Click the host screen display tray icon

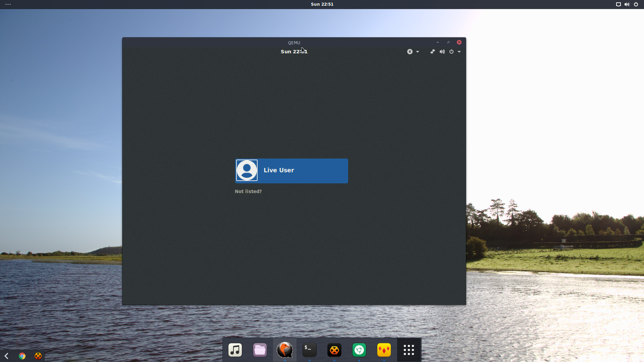point(618,4)
